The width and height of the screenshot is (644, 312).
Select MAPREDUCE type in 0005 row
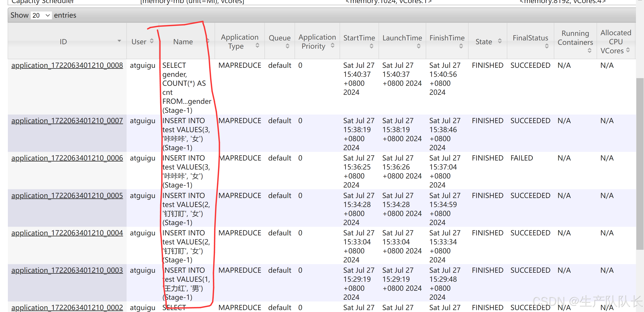click(240, 196)
